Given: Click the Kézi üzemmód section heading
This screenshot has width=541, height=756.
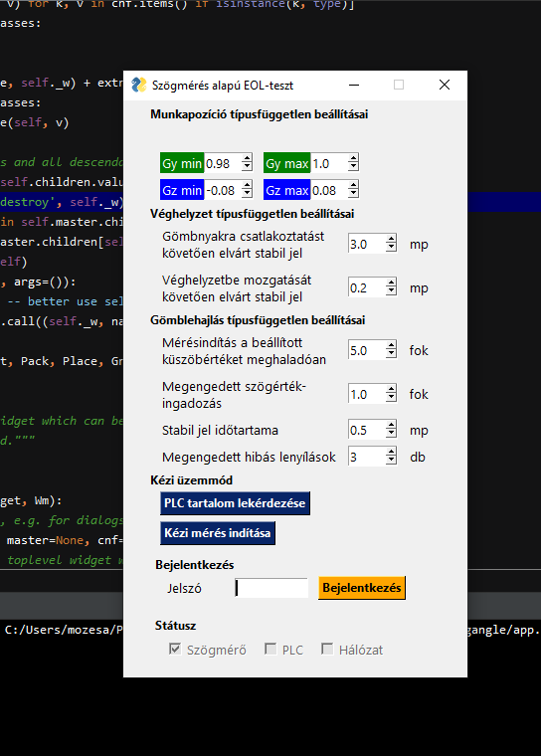Looking at the screenshot, I should pos(191,480).
